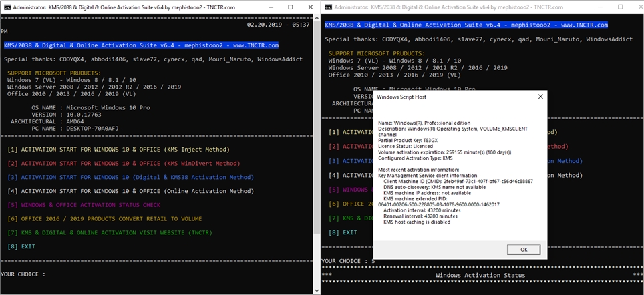Click option [1] KMS Inject Method in left window
This screenshot has width=644, height=295.
118,150
